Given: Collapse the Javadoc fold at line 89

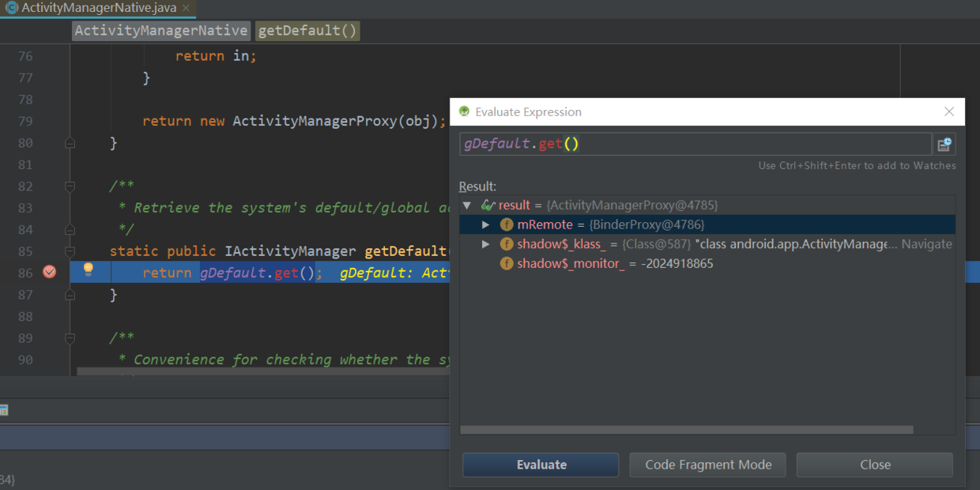Looking at the screenshot, I should pyautogui.click(x=70, y=338).
